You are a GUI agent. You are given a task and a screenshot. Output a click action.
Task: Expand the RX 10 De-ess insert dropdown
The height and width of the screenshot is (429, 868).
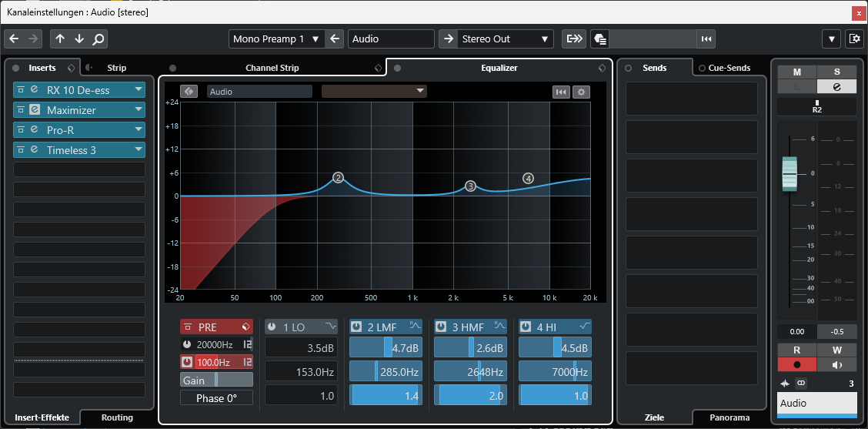[139, 89]
